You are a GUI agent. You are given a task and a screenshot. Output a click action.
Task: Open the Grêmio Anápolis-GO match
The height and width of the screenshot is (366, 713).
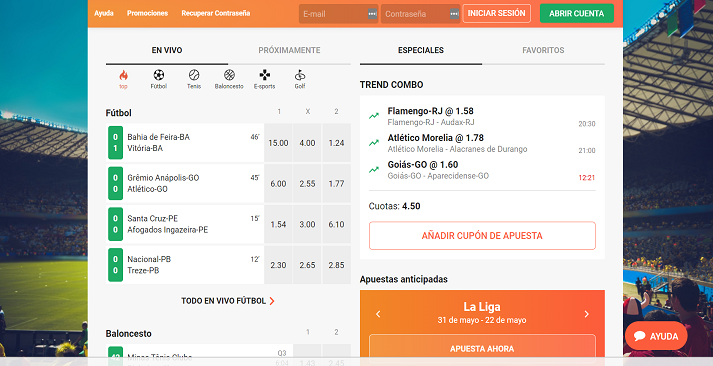[x=185, y=184]
